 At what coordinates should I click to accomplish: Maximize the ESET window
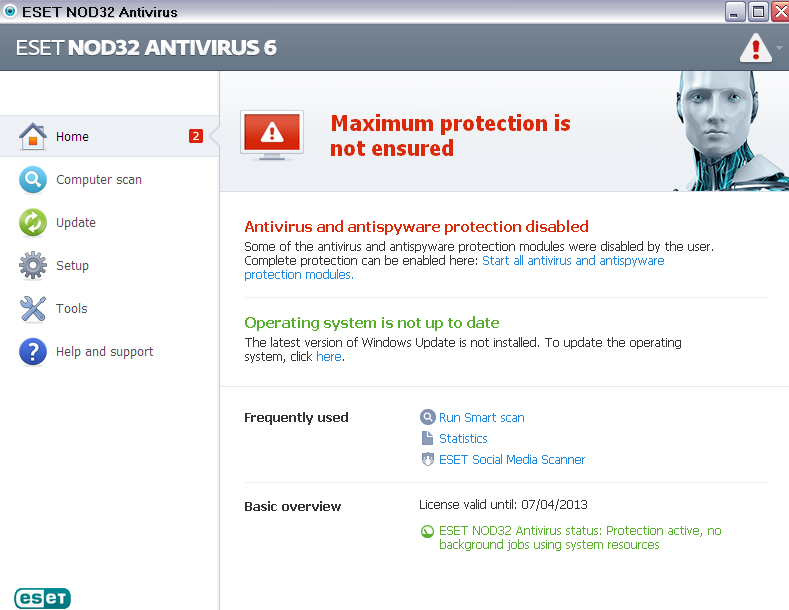pos(758,11)
